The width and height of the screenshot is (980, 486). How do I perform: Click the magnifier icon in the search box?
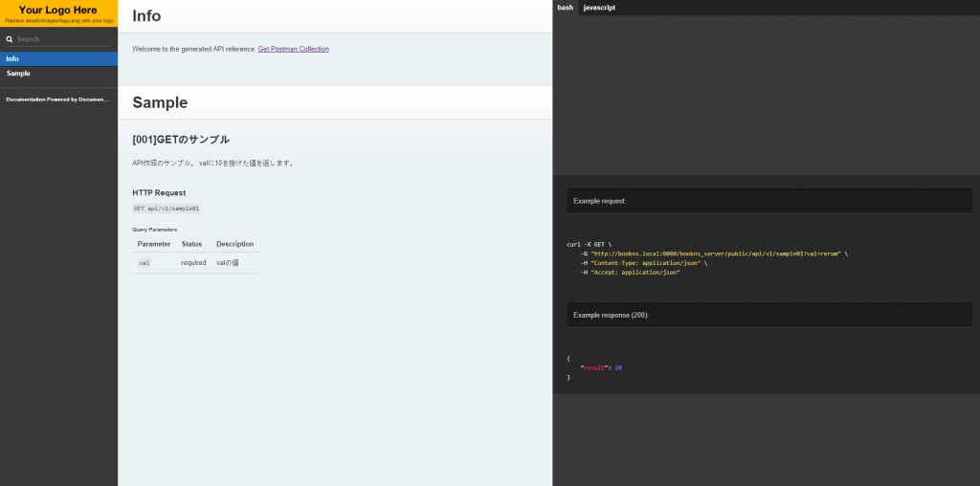click(10, 39)
